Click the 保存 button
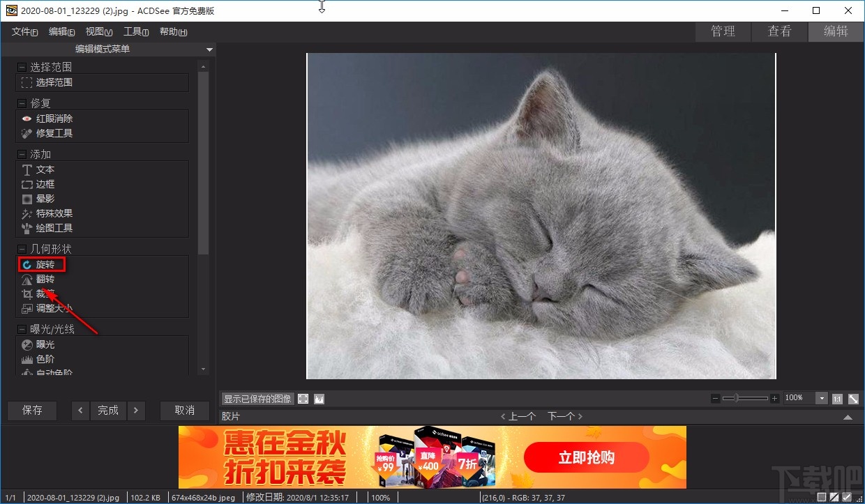This screenshot has width=865, height=504. point(32,411)
